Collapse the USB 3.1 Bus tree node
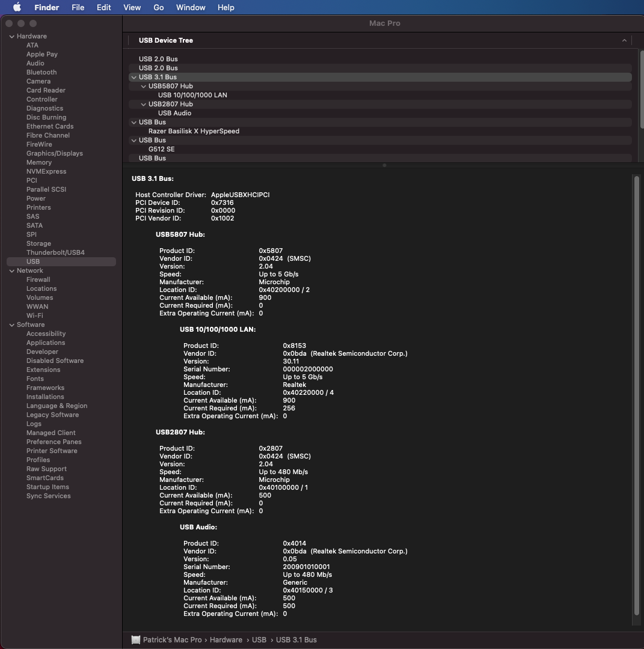 [133, 78]
